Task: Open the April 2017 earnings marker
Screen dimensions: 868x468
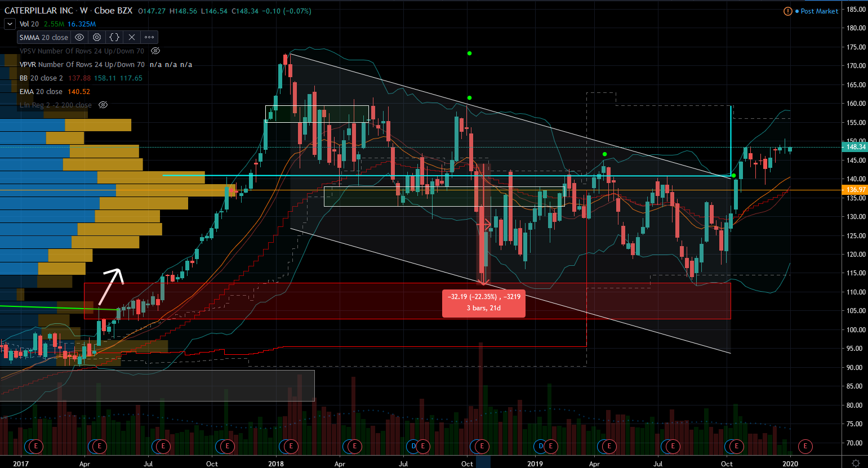Action: [100, 446]
